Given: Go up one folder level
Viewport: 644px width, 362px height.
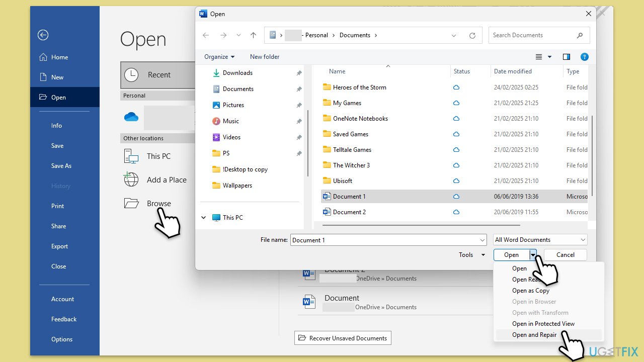Looking at the screenshot, I should [253, 35].
